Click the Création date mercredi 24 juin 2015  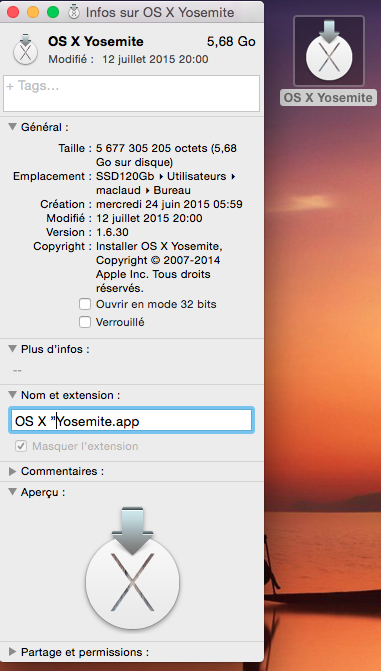[169, 204]
